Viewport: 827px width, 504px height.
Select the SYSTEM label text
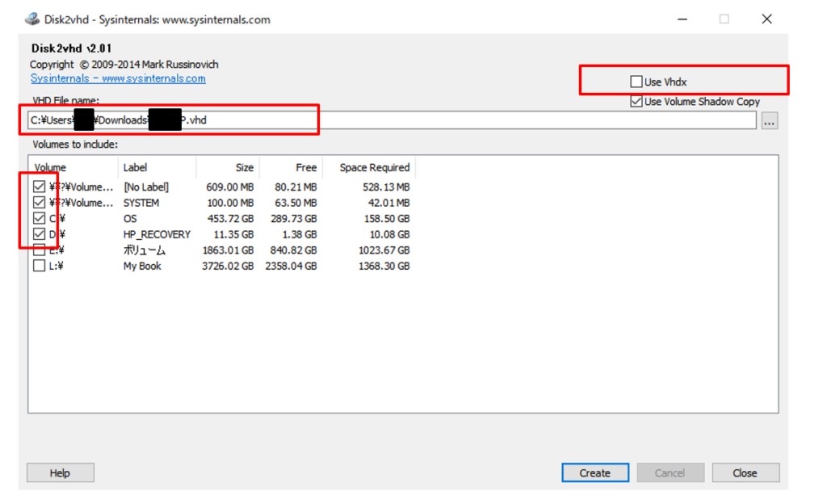141,203
